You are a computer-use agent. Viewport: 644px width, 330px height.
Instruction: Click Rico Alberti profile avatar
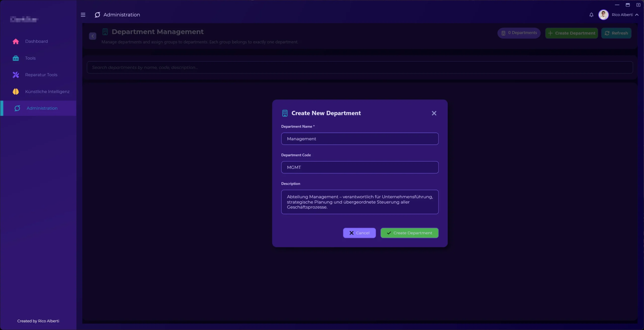(x=603, y=15)
